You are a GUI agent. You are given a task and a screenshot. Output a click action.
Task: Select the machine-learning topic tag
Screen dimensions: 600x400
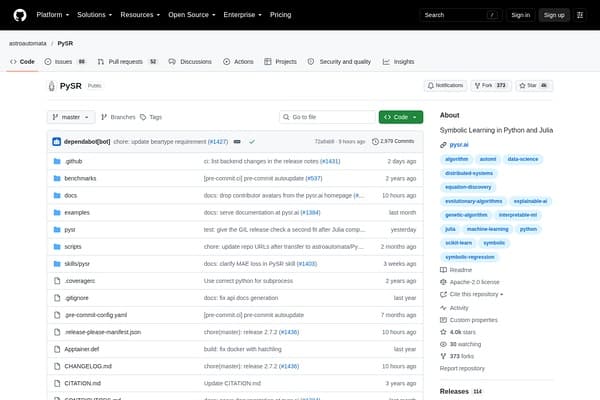coord(488,229)
